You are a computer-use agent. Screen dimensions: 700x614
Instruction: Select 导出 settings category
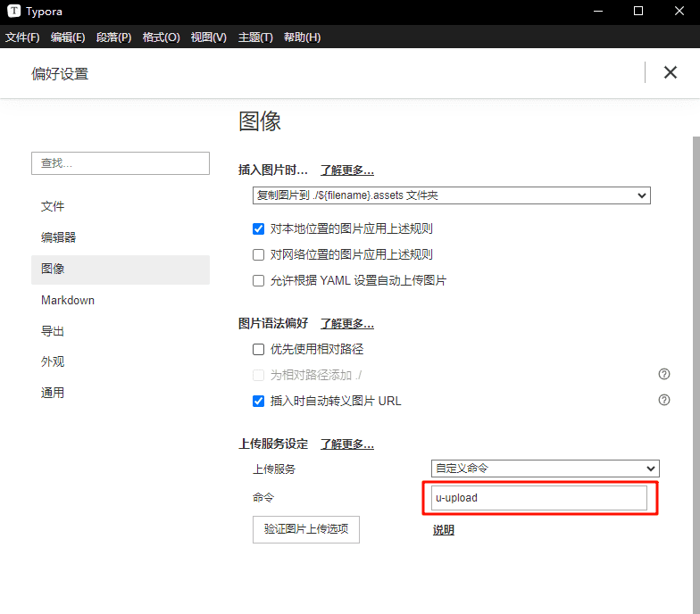point(120,331)
